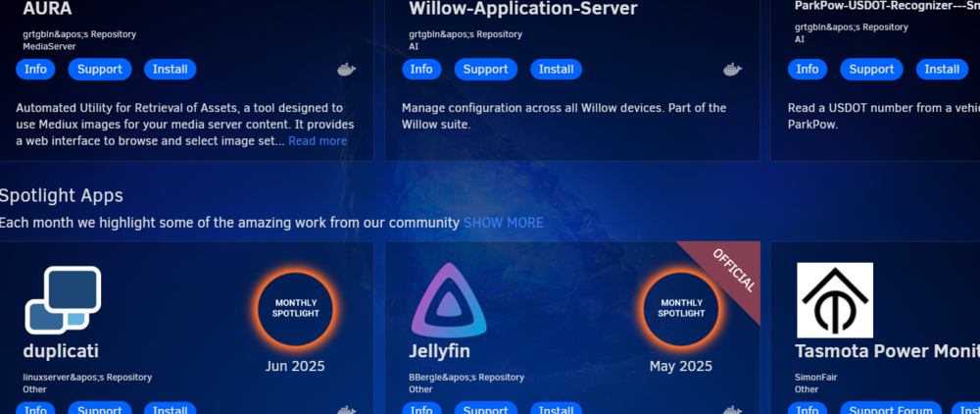Screen dimensions: 980x414
Task: Click the duplicati app logo
Action: [63, 300]
